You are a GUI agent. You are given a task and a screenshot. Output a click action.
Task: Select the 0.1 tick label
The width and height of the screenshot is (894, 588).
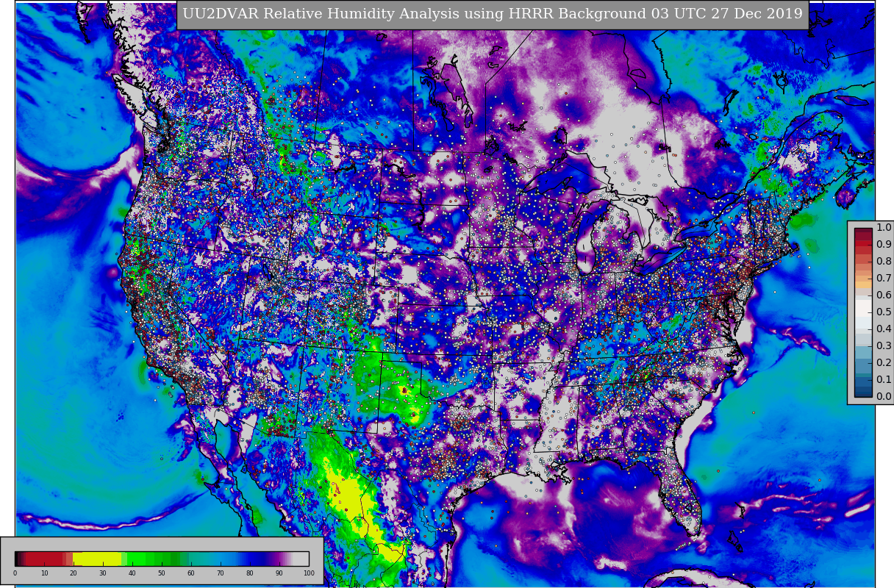click(884, 379)
